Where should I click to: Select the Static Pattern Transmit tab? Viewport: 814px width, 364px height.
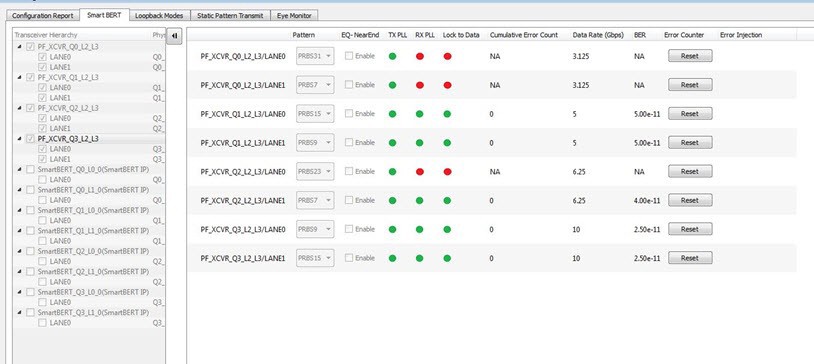pos(230,16)
